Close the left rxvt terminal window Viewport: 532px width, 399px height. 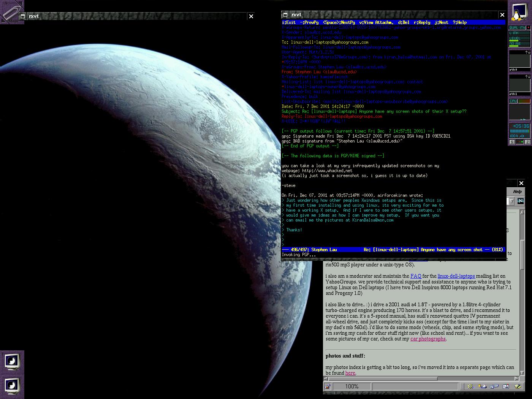251,16
